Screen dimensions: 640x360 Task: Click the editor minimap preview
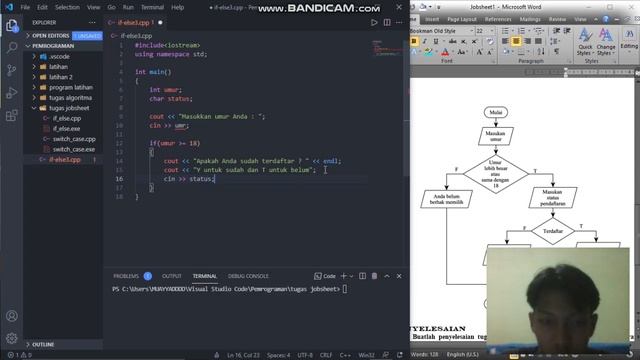(x=386, y=48)
